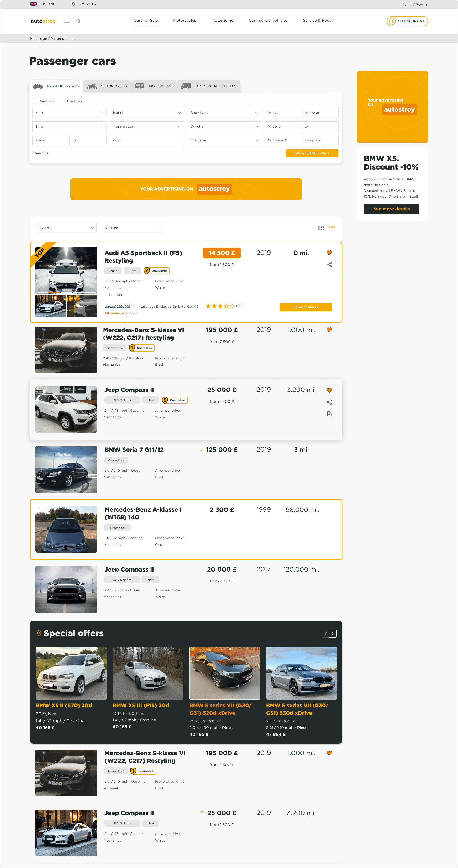Click the sun icon beside Special offers

point(39,633)
